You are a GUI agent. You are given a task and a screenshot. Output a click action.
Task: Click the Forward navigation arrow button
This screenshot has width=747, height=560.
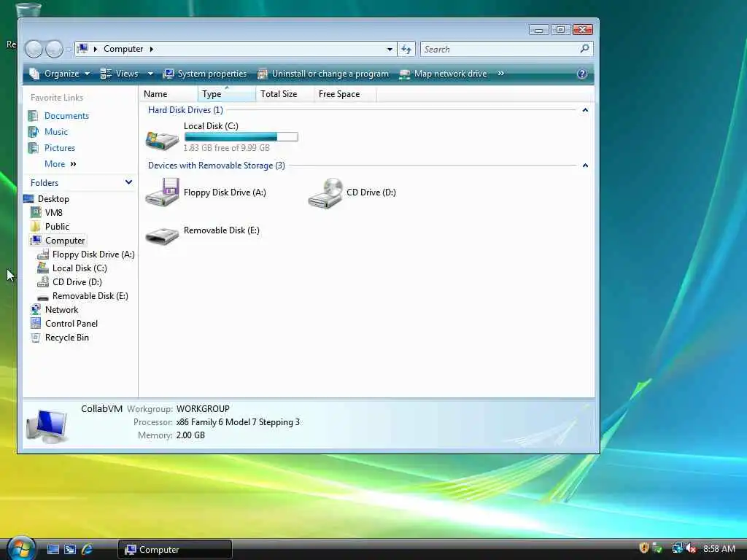pos(54,49)
